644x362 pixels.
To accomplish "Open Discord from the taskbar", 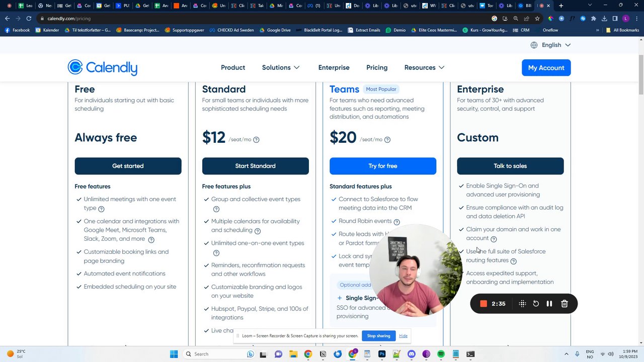I will [x=412, y=354].
